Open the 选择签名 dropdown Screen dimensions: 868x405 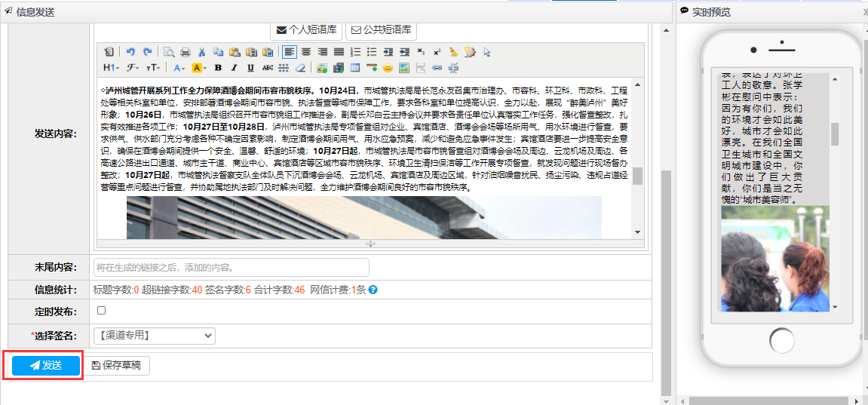154,336
